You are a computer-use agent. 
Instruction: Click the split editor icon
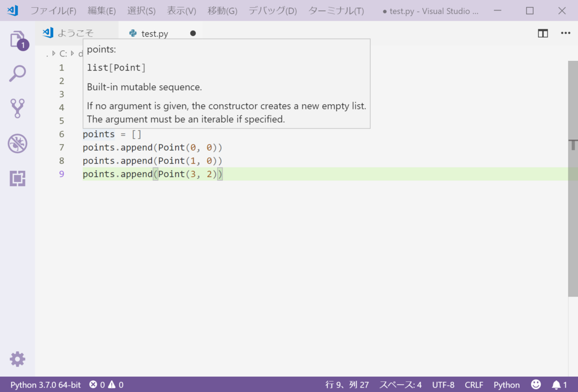tap(542, 33)
